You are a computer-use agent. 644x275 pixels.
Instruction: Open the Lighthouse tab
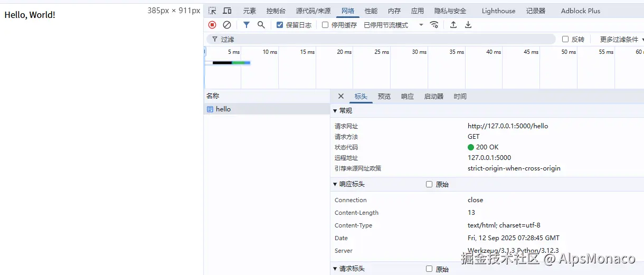498,11
